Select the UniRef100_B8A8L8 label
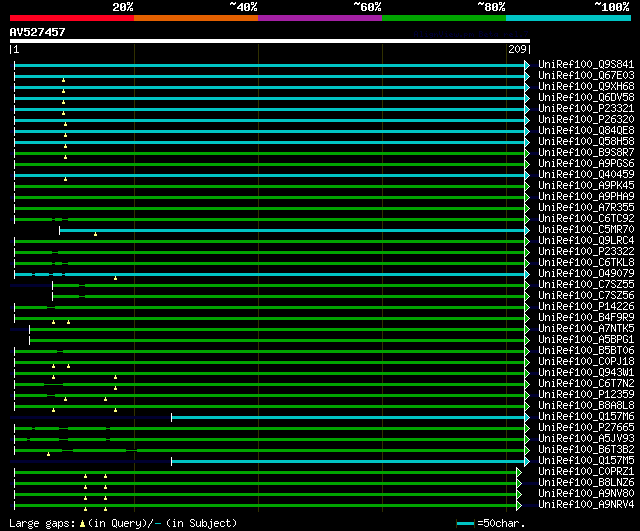The height and width of the screenshot is (531, 640). (x=586, y=406)
